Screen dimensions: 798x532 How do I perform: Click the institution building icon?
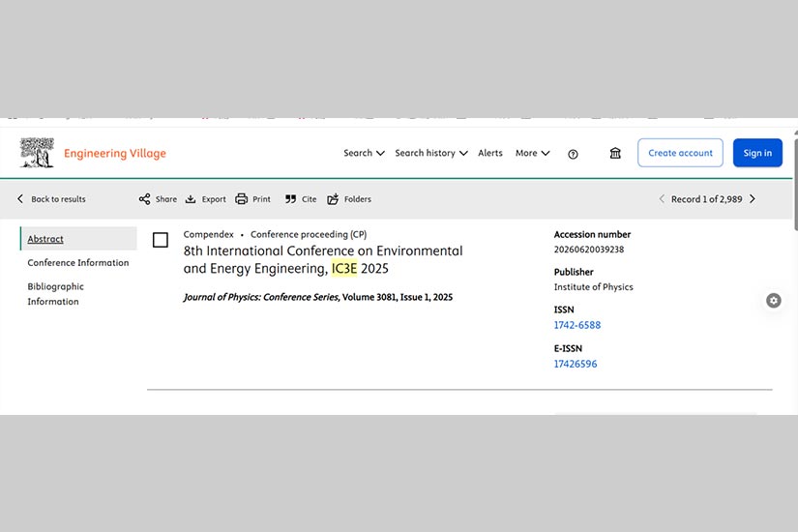(x=615, y=153)
